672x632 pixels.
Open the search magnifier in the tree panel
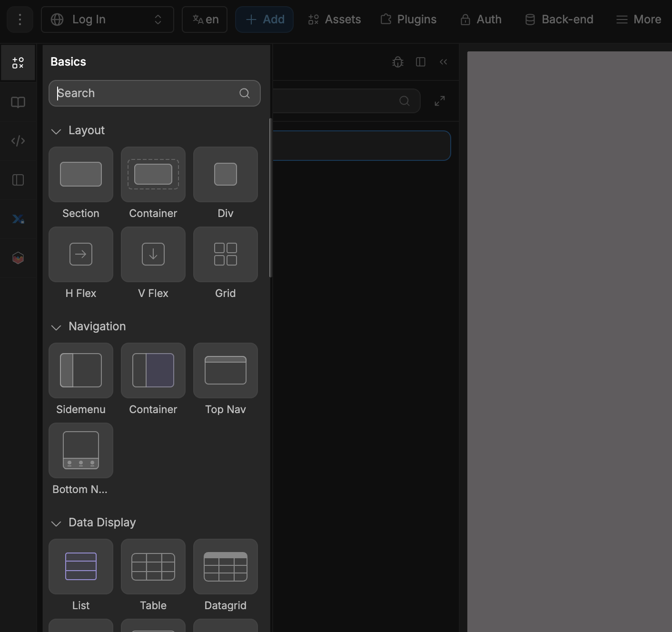[x=404, y=101]
